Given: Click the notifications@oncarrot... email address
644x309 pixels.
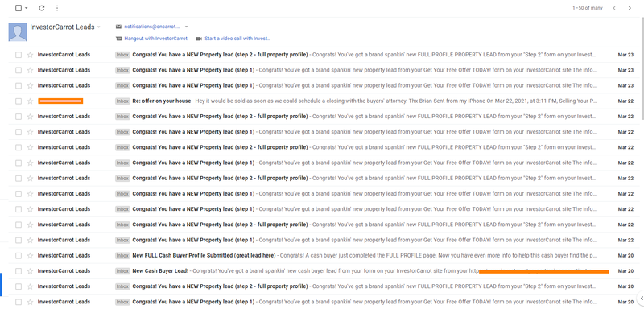Looking at the screenshot, I should (152, 27).
